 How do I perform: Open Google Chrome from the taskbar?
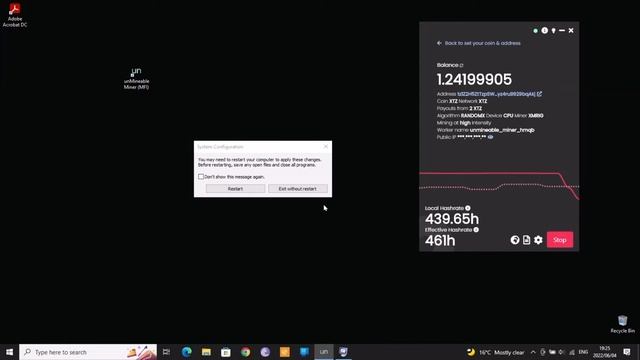(245, 352)
